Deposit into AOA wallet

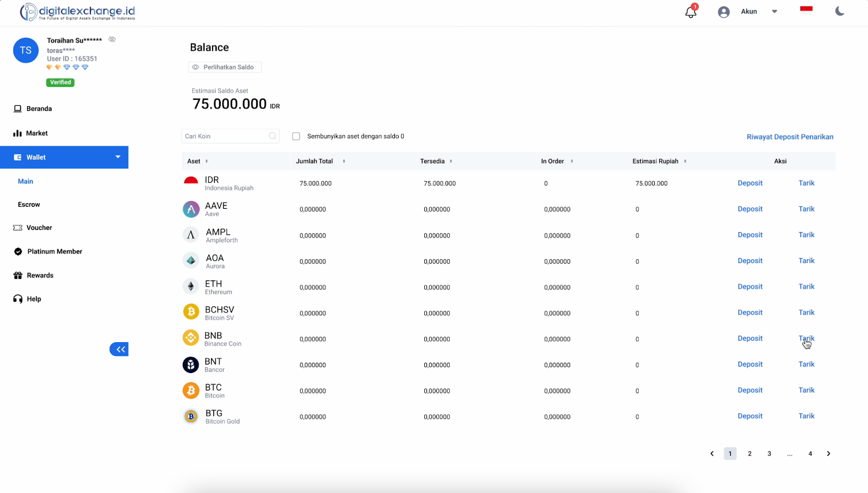point(750,261)
